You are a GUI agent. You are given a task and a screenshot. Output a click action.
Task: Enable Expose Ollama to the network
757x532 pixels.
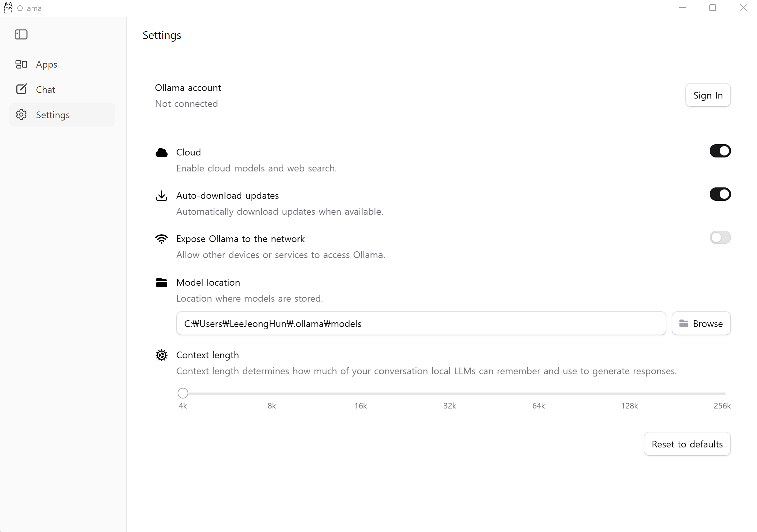tap(720, 237)
